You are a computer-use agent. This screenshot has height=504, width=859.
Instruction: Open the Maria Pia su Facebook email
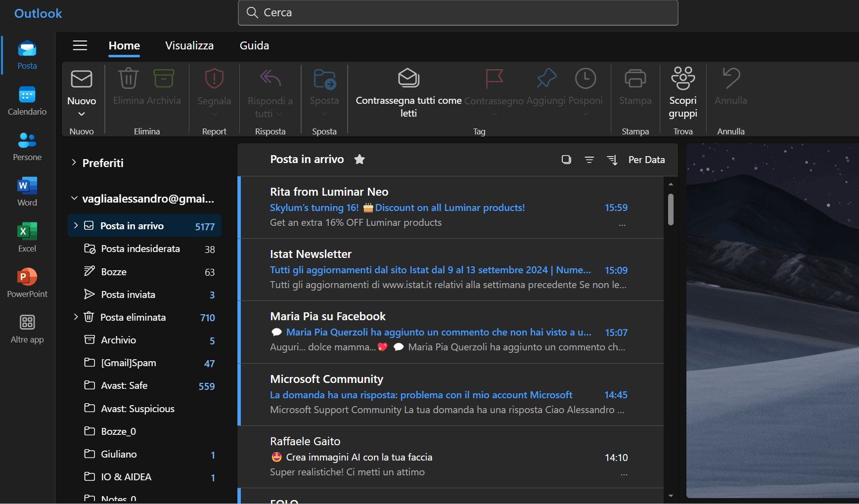pos(451,332)
